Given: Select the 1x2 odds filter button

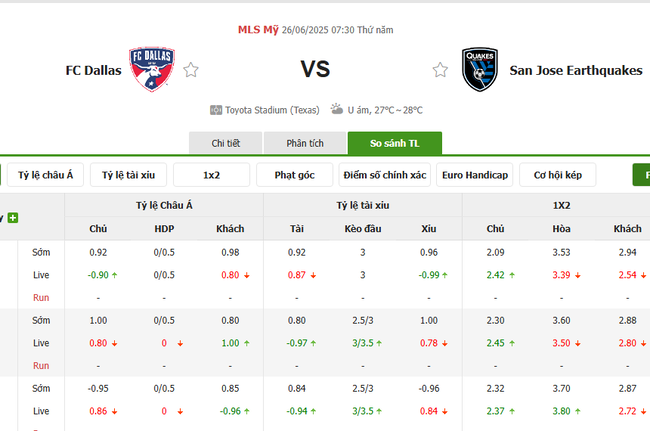Looking at the screenshot, I should coord(212,176).
